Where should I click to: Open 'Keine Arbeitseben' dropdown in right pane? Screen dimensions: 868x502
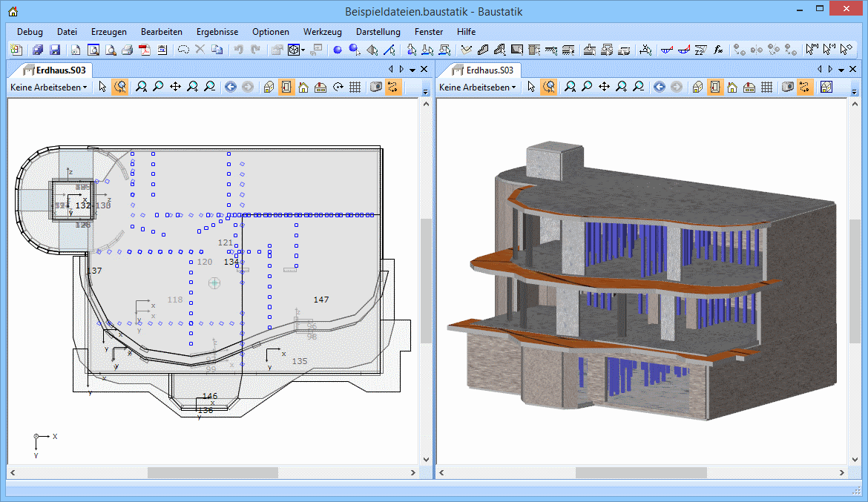(477, 87)
